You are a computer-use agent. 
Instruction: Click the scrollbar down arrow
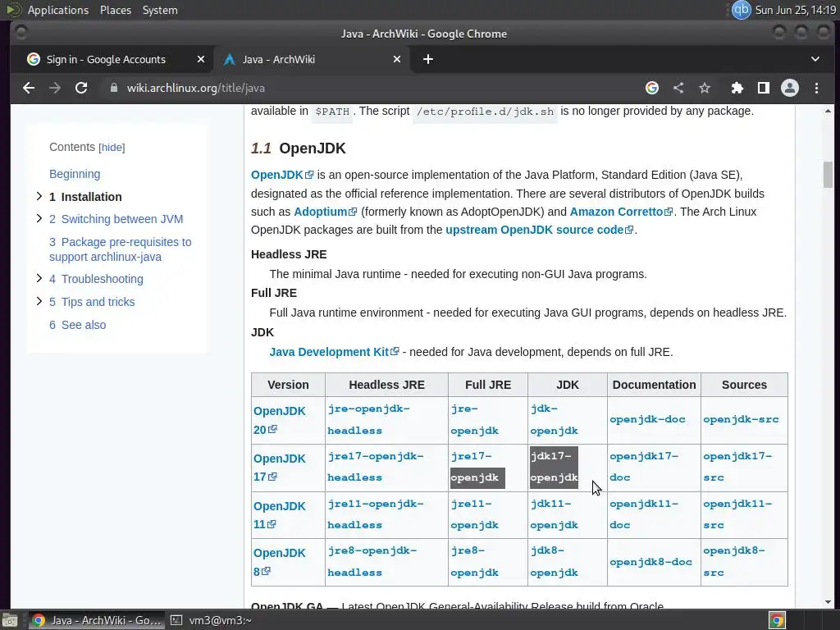(829, 602)
